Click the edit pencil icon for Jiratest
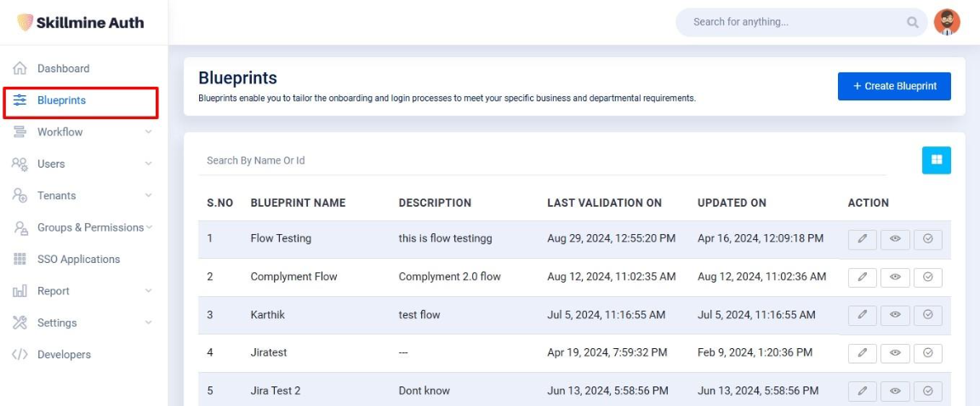This screenshot has height=406, width=980. (x=862, y=353)
